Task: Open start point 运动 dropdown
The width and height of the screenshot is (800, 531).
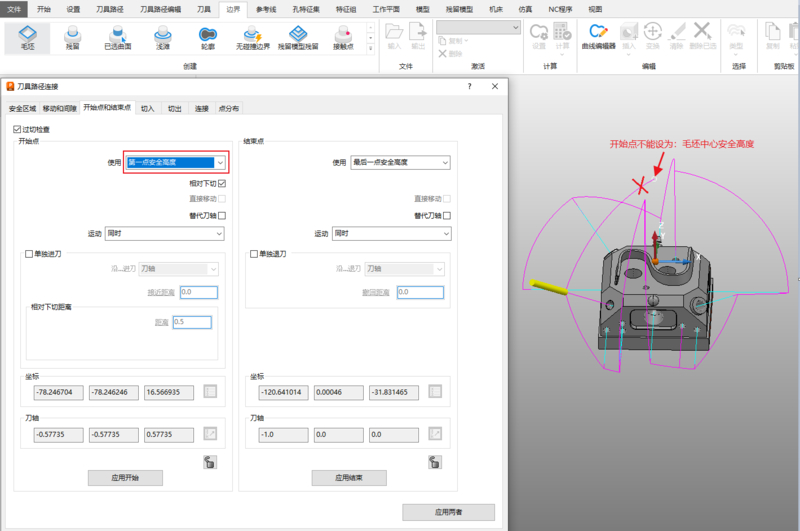Action: [x=164, y=234]
